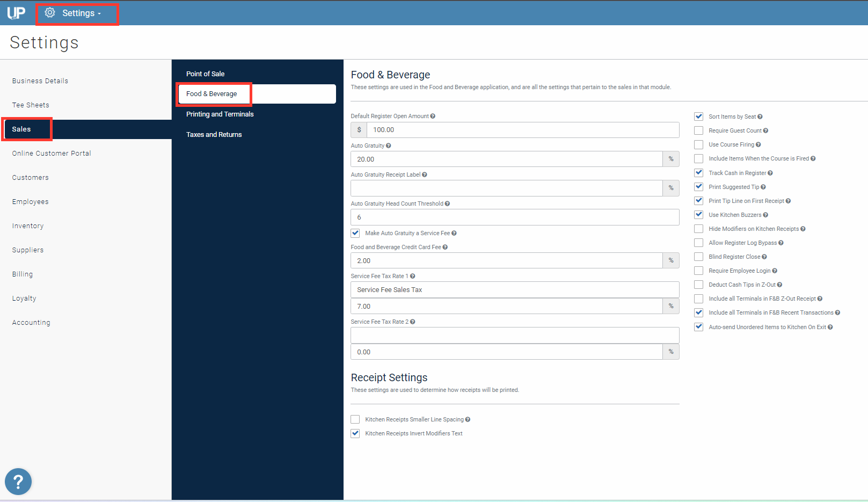The height and width of the screenshot is (502, 868).
Task: Open the Taxes and Returns section
Action: (x=214, y=134)
